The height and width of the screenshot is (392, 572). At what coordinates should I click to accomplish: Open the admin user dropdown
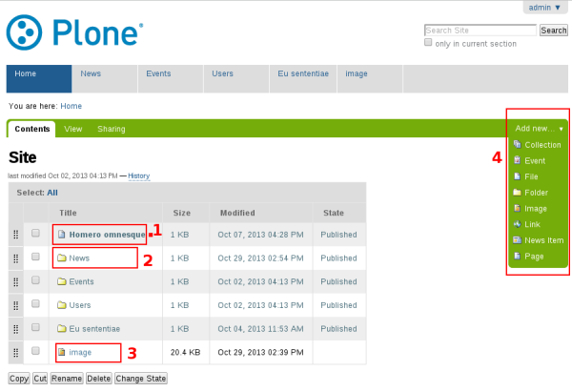[544, 8]
